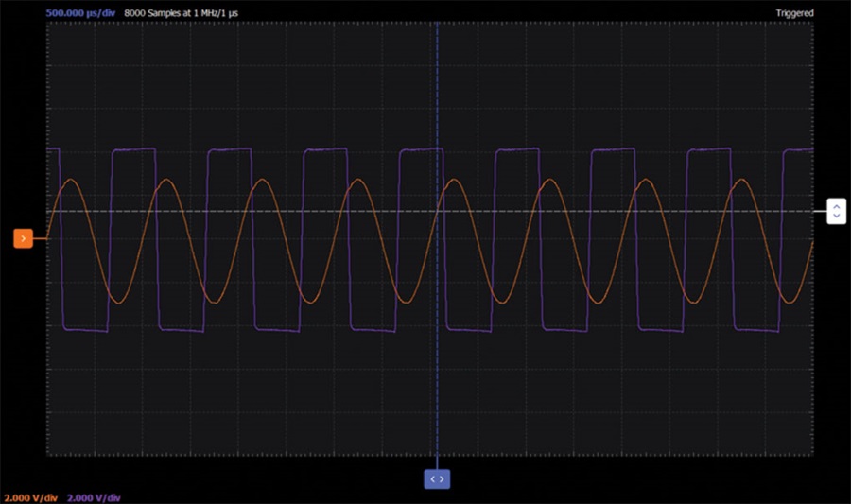Click the orange channel 1 offset marker
The width and height of the screenshot is (851, 504).
(24, 238)
